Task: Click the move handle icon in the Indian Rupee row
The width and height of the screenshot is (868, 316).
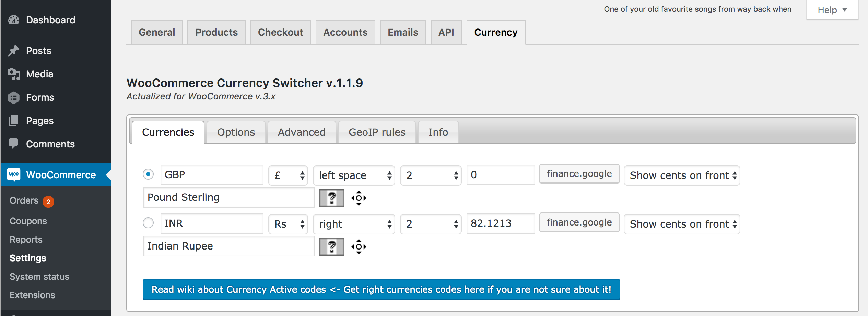Action: click(x=359, y=247)
